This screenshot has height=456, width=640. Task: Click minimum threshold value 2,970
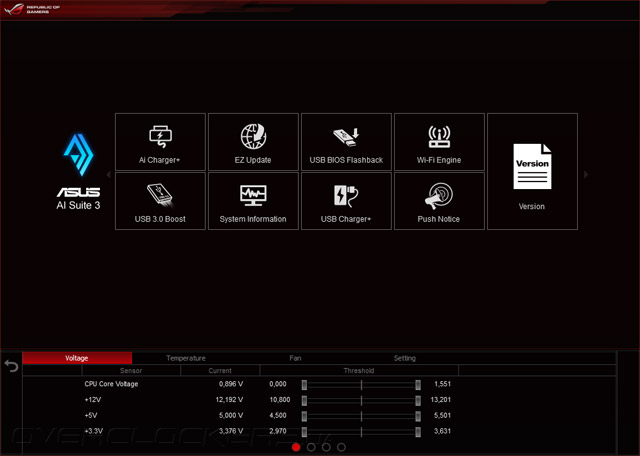point(278,431)
